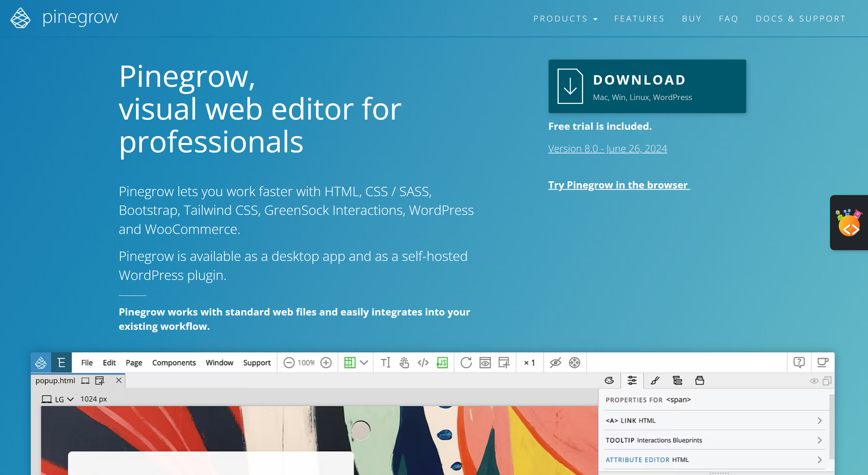Toggle the green grid layout helper icon

[x=350, y=363]
